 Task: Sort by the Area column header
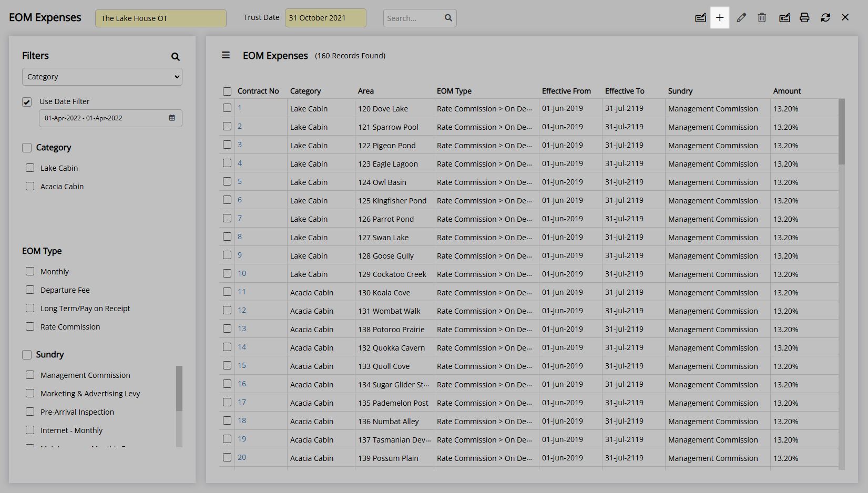[x=366, y=91]
